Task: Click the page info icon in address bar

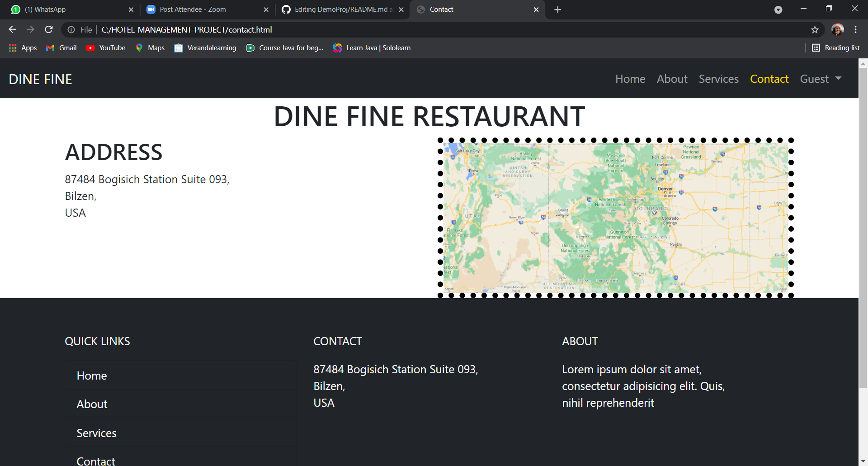Action: [72, 29]
